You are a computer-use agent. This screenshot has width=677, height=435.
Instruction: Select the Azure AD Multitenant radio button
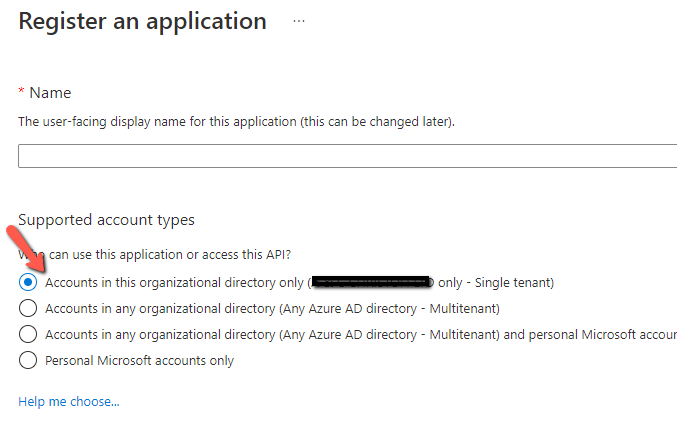click(x=28, y=308)
